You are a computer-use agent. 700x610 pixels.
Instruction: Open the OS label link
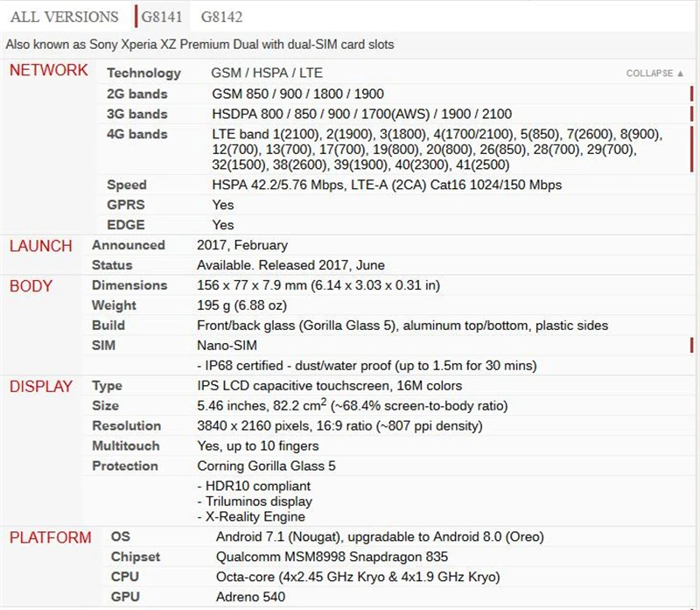click(x=121, y=536)
